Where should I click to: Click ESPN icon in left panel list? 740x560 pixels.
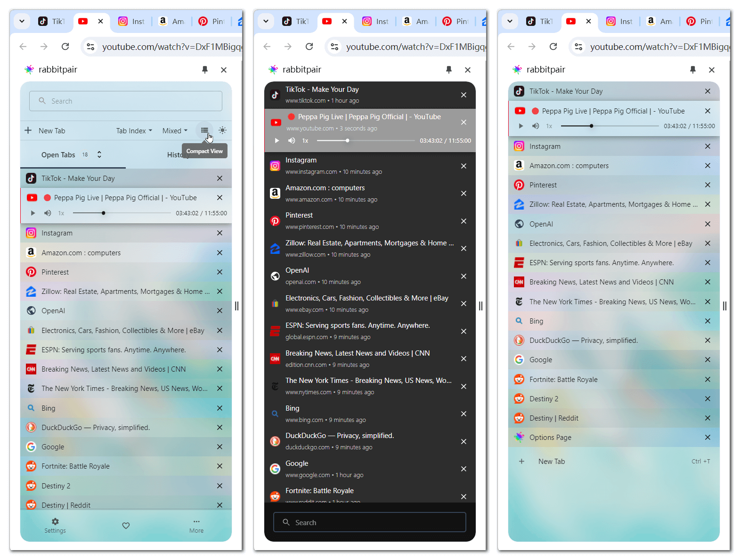31,349
